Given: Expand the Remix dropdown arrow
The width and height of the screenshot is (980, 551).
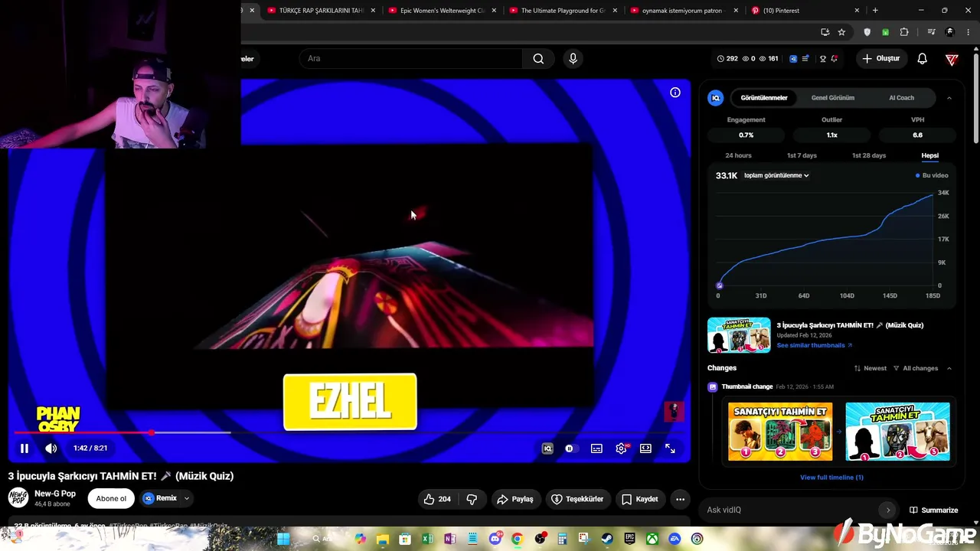Looking at the screenshot, I should pyautogui.click(x=186, y=498).
